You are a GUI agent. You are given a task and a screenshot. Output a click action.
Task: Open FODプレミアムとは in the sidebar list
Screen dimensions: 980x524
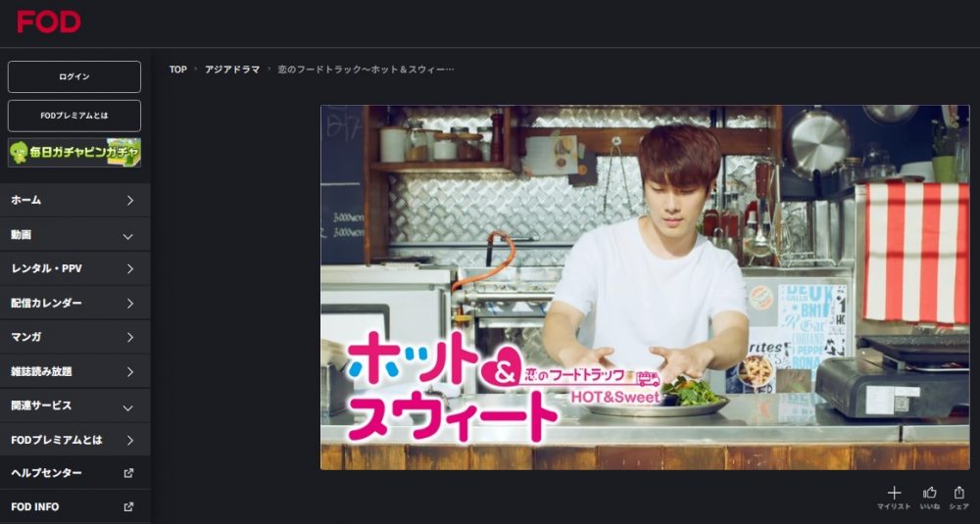[75, 440]
